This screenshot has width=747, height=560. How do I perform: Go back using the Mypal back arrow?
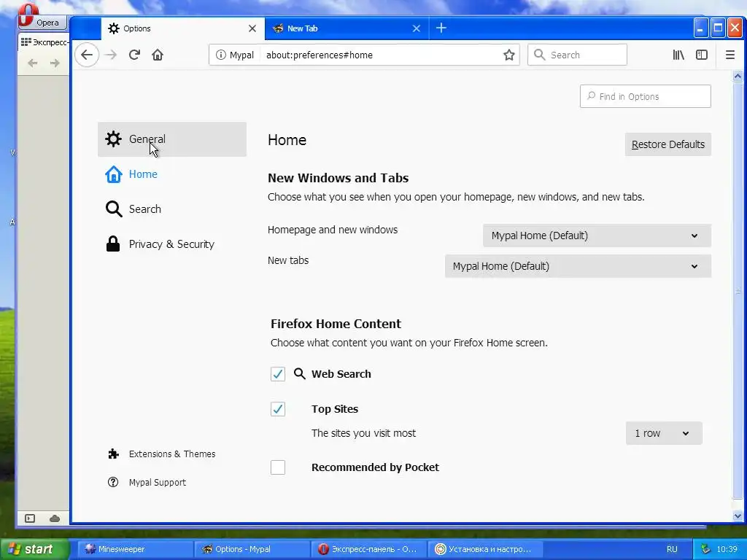coord(87,55)
